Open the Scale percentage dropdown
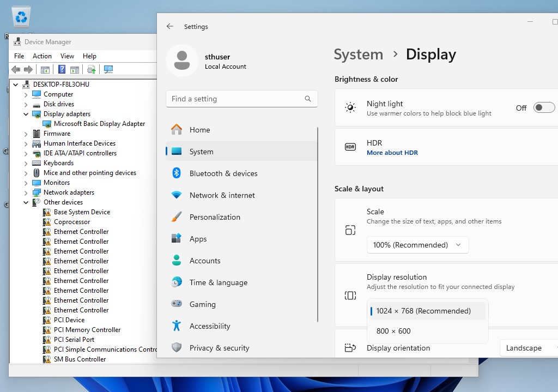 (x=417, y=245)
